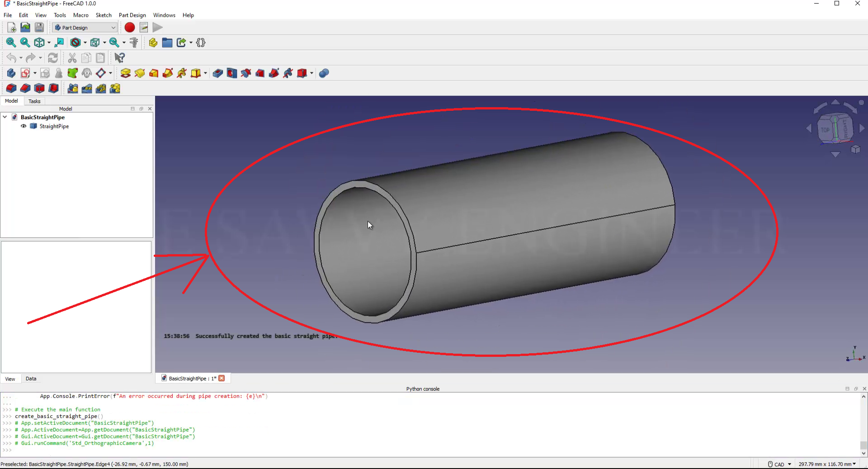
Task: Switch to the Data property tab
Action: (x=31, y=379)
